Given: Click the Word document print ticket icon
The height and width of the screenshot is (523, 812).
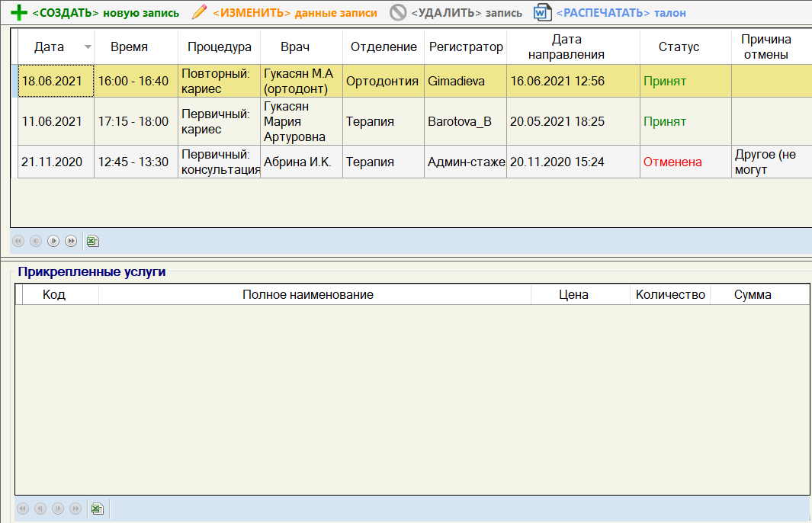Looking at the screenshot, I should (542, 12).
